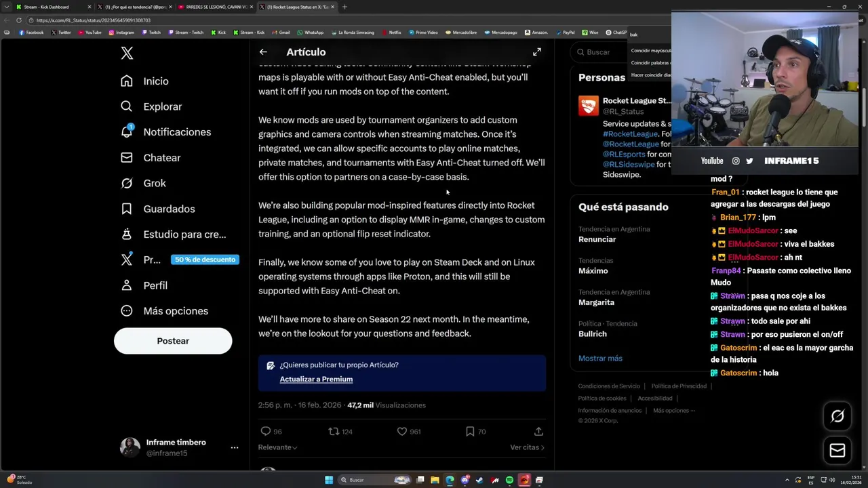Image resolution: width=868 pixels, height=488 pixels.
Task: Open the #RocketLeague hashtag link
Action: point(631,134)
